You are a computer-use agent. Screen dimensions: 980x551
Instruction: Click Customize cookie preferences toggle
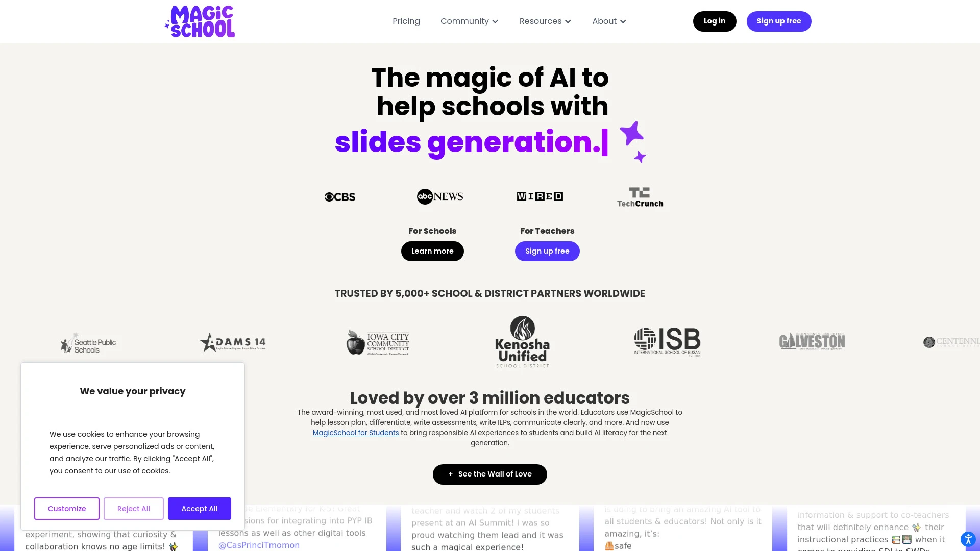coord(67,509)
